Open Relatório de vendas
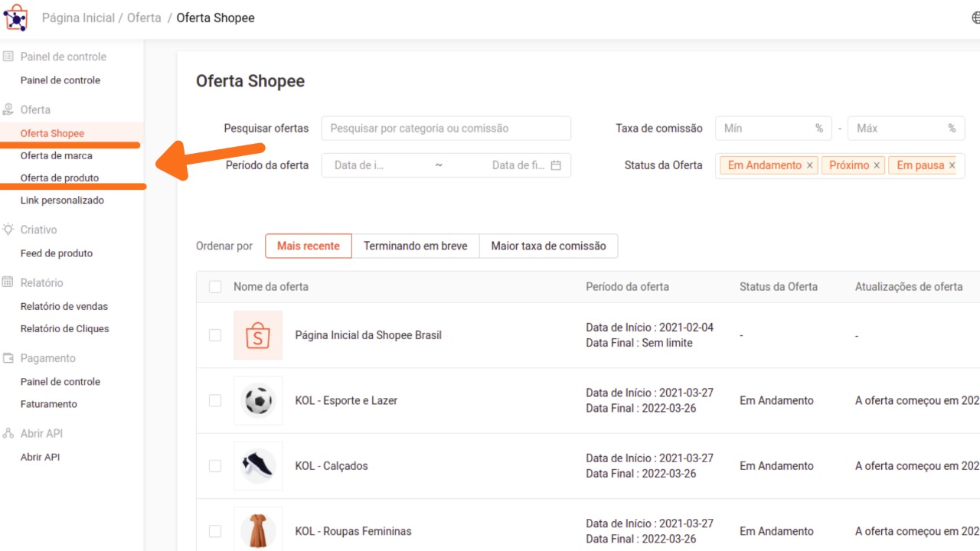Image resolution: width=980 pixels, height=551 pixels. [64, 306]
